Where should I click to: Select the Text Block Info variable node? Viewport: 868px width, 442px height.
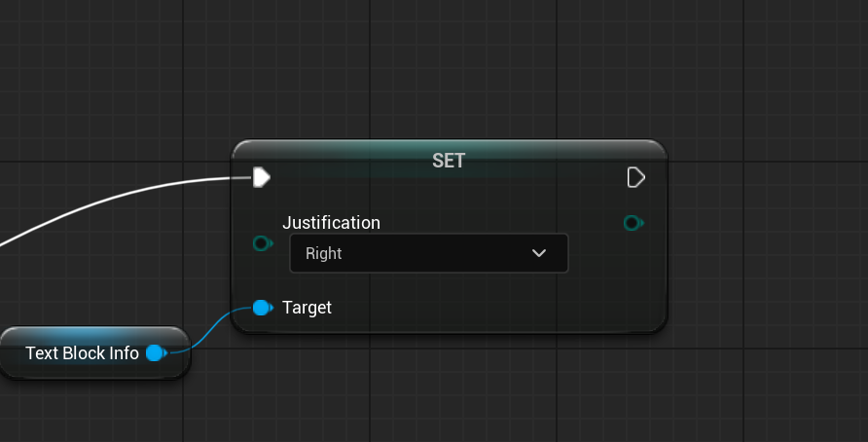click(82, 353)
